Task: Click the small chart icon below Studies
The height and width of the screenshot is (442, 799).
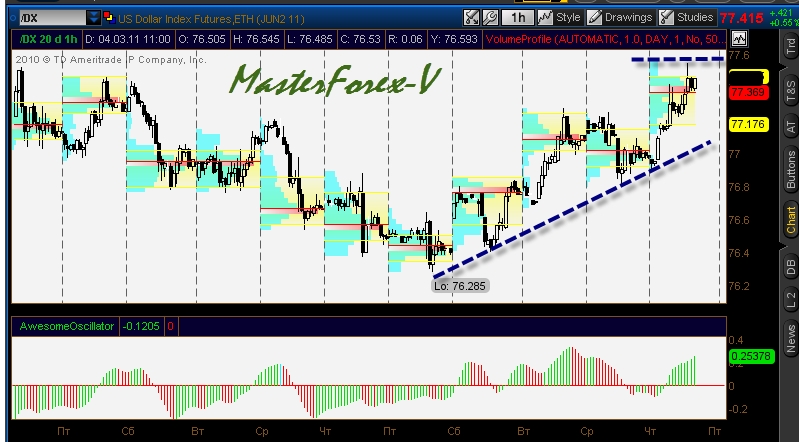Action: point(739,38)
